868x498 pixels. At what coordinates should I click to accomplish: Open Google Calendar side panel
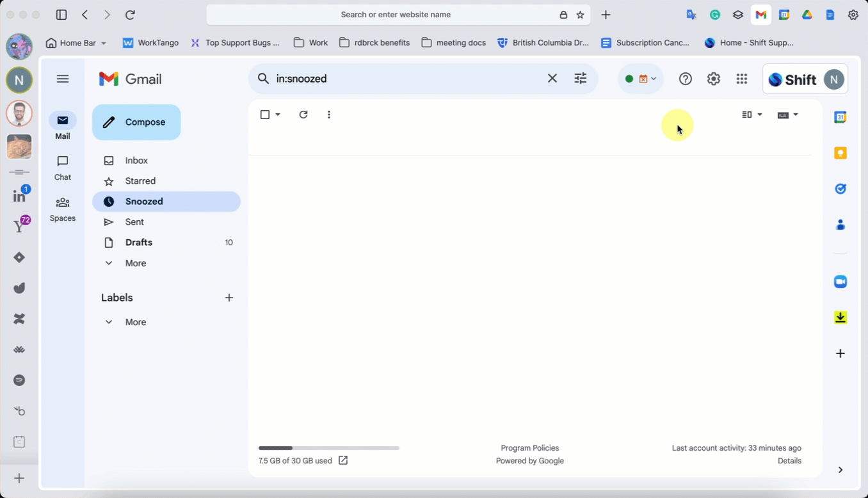click(x=840, y=117)
